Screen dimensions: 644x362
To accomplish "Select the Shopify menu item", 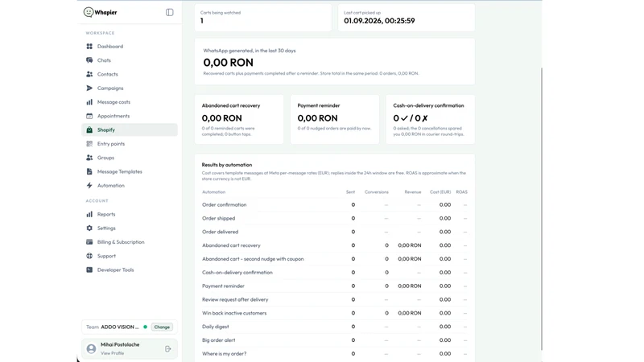I will point(130,130).
